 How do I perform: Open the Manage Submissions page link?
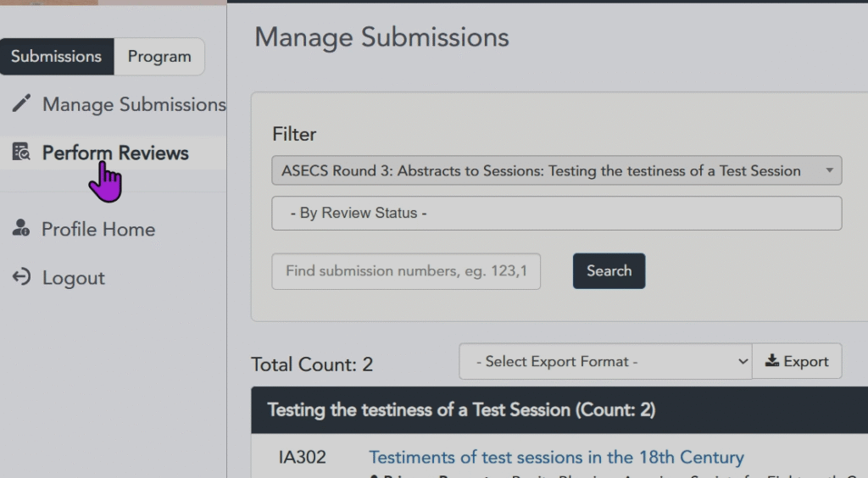coord(134,104)
